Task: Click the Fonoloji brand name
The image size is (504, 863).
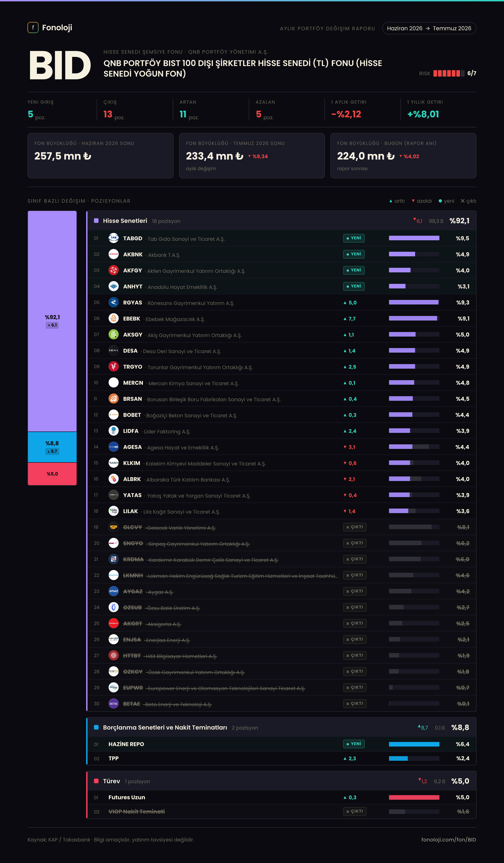Action: [x=57, y=27]
